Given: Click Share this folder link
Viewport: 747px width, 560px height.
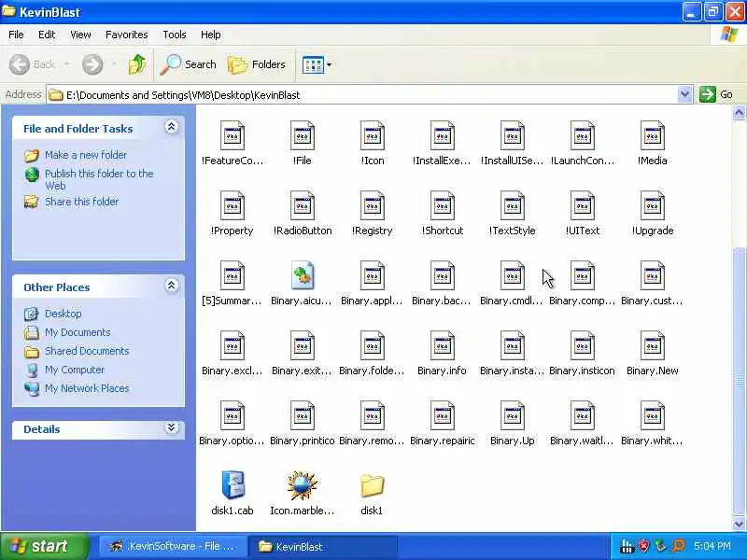Looking at the screenshot, I should [81, 202].
